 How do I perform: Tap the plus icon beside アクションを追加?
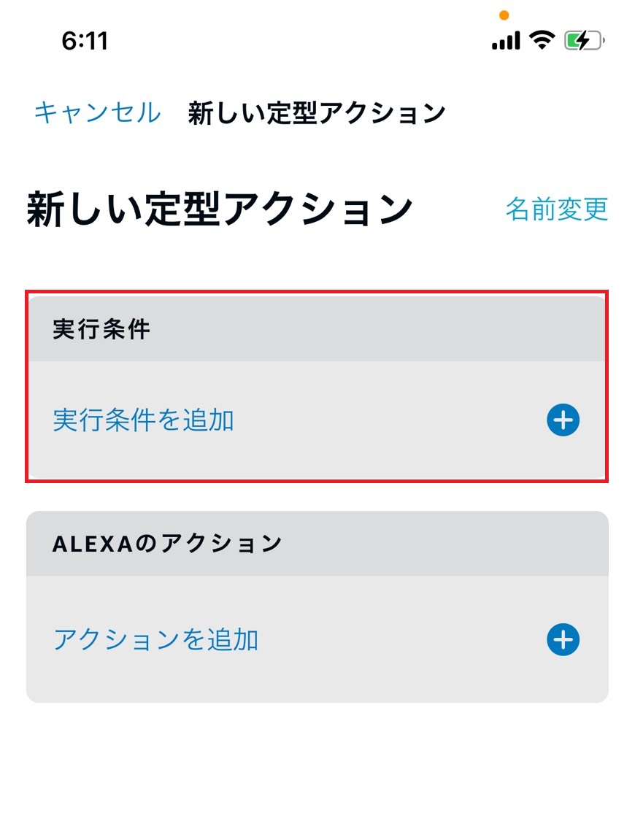tap(563, 640)
